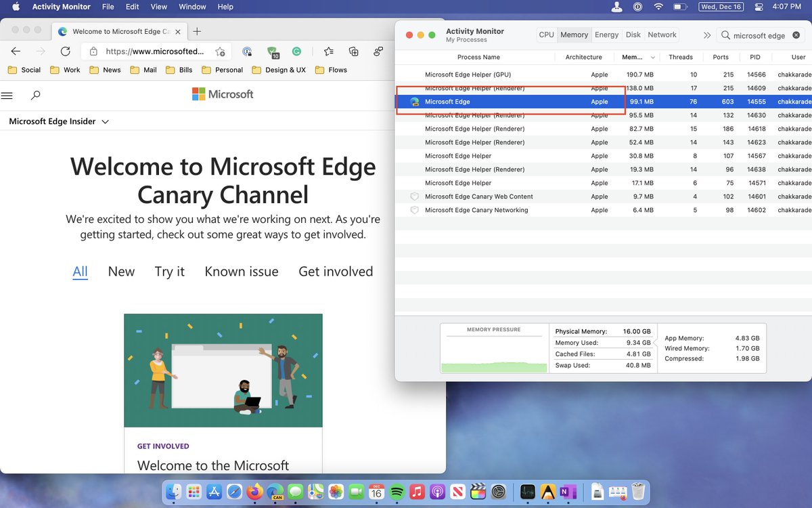Select Microsoft Edge Helper (GPU) process
This screenshot has width=812, height=508.
pos(603,75)
